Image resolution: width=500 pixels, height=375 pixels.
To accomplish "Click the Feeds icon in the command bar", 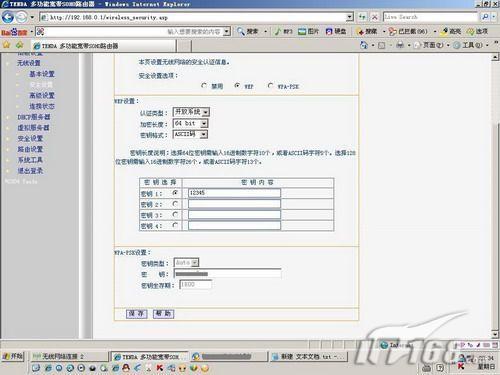I will click(382, 45).
